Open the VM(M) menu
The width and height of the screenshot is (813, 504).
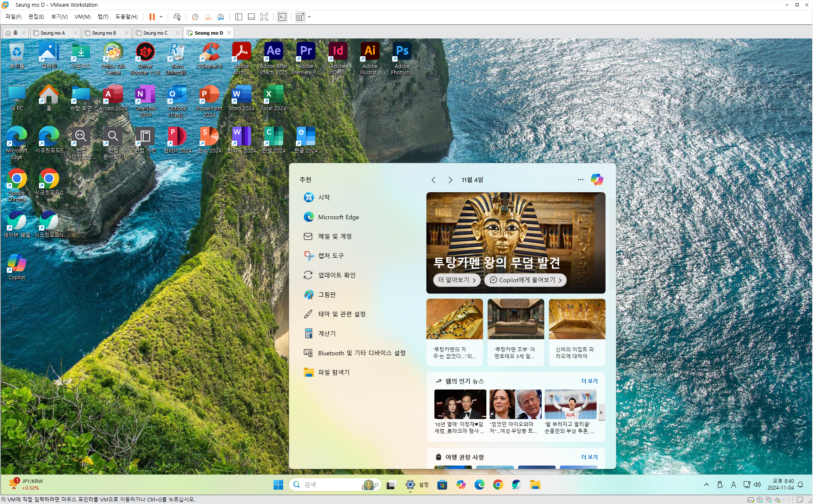[82, 17]
